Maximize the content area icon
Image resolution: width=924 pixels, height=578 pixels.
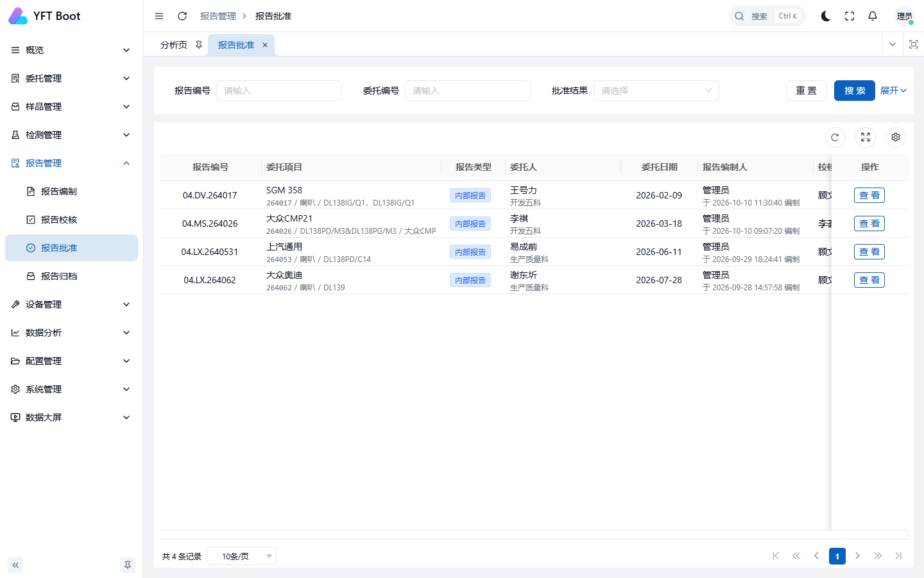914,44
